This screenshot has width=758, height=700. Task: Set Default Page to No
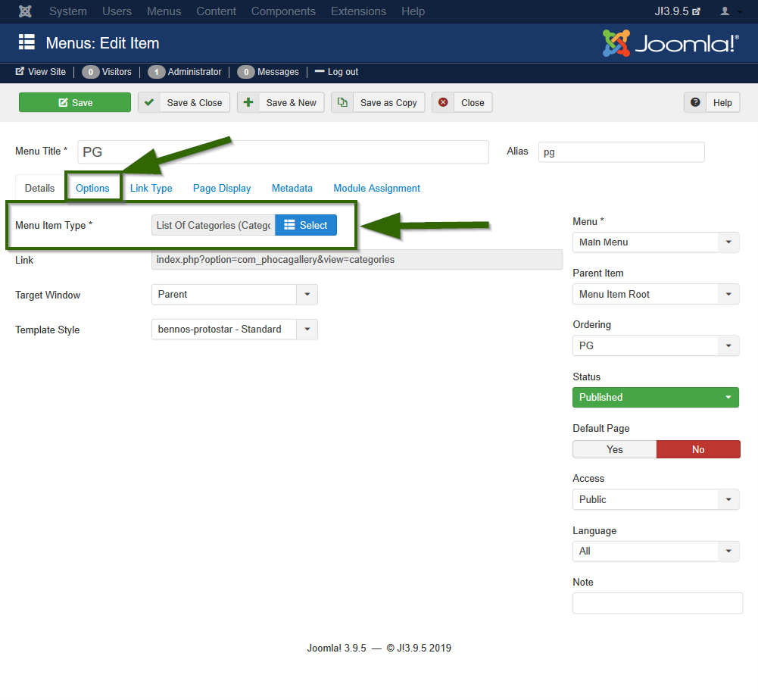pyautogui.click(x=697, y=449)
